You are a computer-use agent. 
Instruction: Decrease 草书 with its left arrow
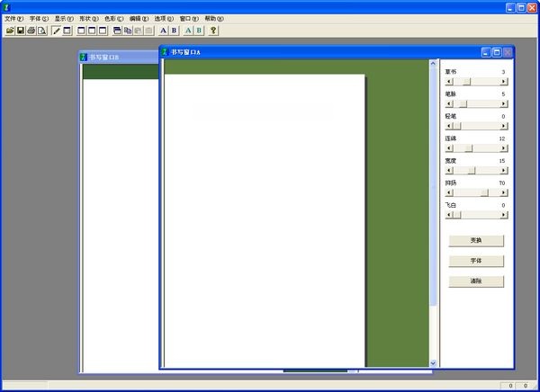pos(449,82)
